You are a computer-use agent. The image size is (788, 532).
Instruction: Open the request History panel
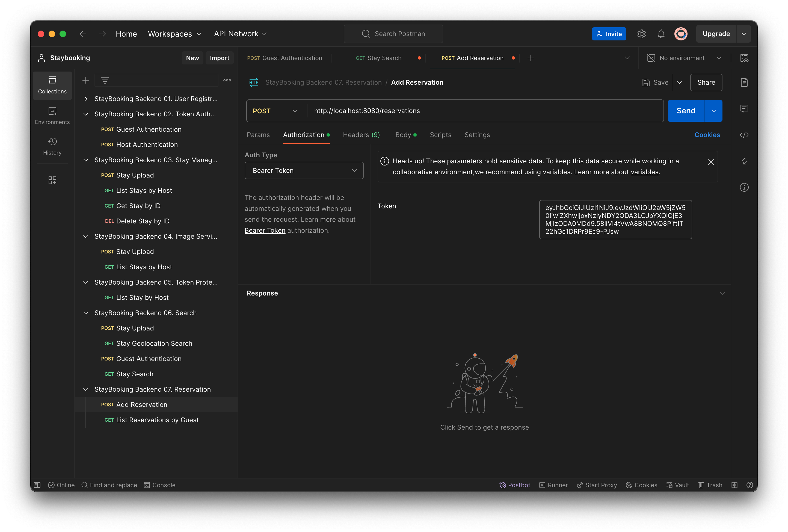point(52,146)
